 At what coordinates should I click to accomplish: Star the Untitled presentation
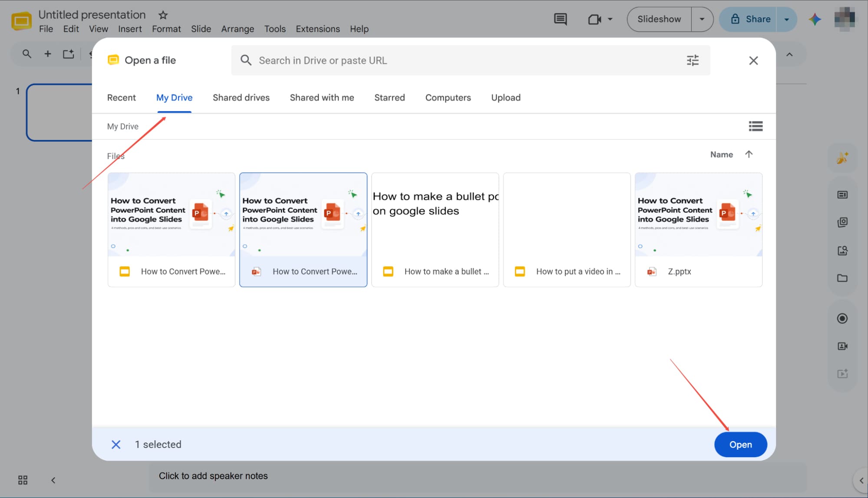(x=163, y=15)
